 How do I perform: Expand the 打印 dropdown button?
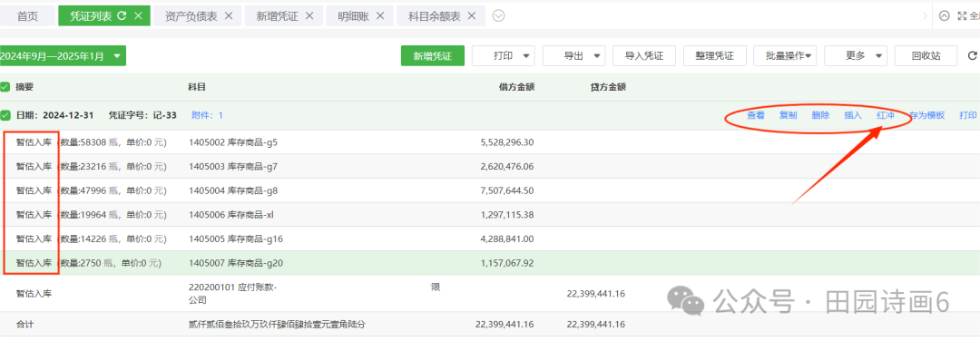click(x=503, y=55)
